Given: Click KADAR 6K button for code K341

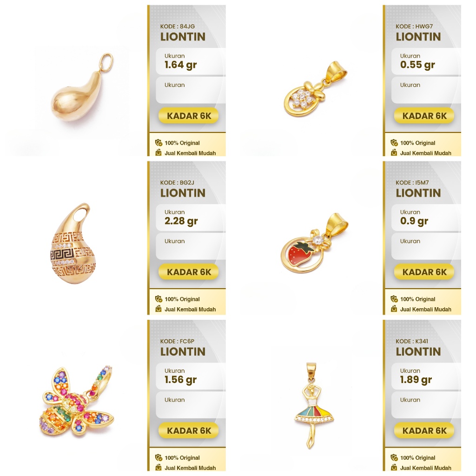Looking at the screenshot, I should pos(424,430).
